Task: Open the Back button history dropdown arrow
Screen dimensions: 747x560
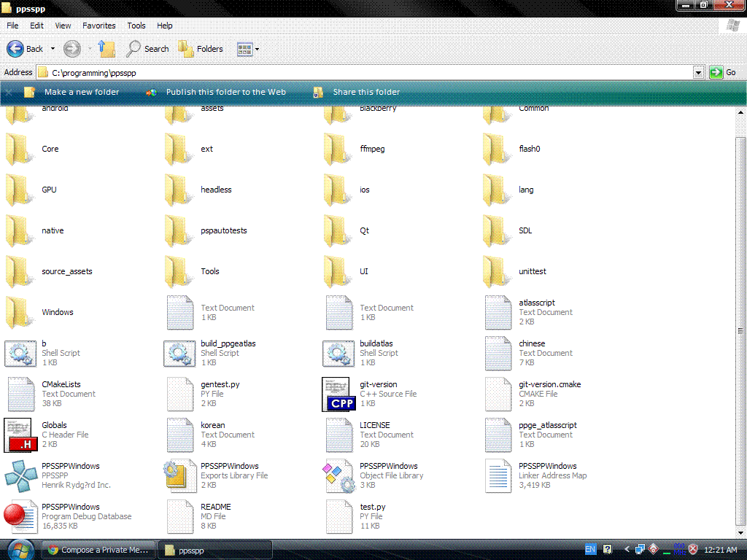Action: point(51,50)
